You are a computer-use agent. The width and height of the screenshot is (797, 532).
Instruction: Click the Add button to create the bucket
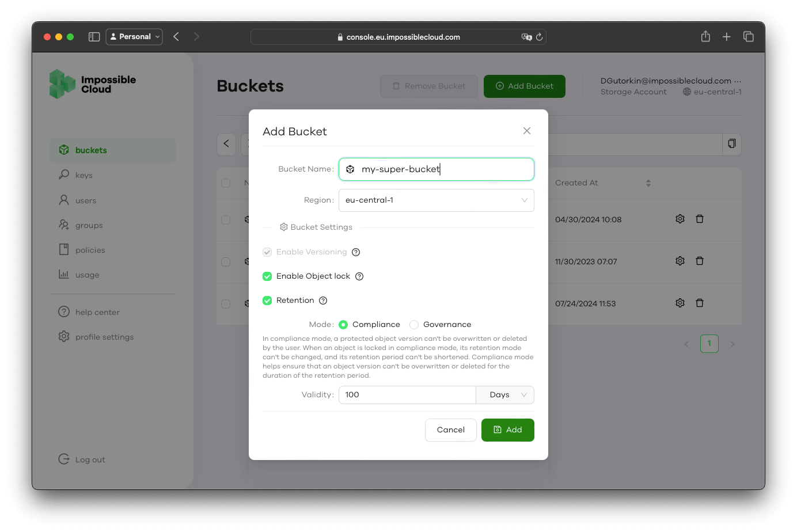click(x=507, y=430)
